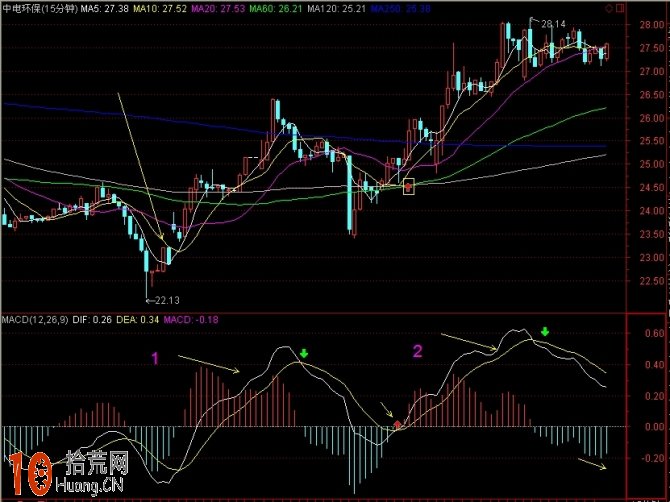Click the chart title 中电环保(15分钟)
670x502 pixels.
[40, 9]
